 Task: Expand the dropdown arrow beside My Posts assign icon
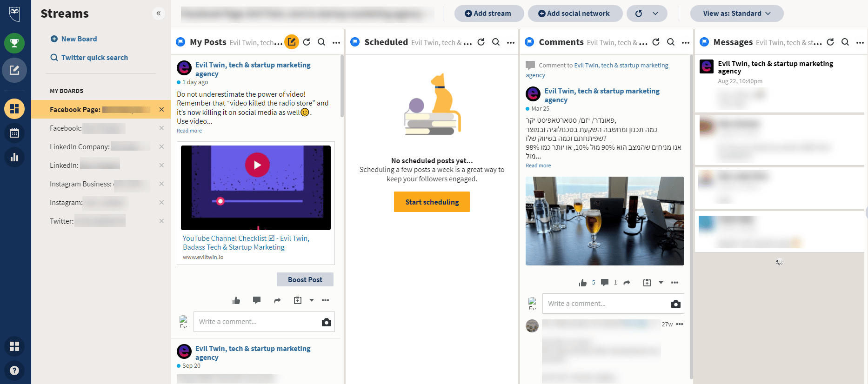312,300
